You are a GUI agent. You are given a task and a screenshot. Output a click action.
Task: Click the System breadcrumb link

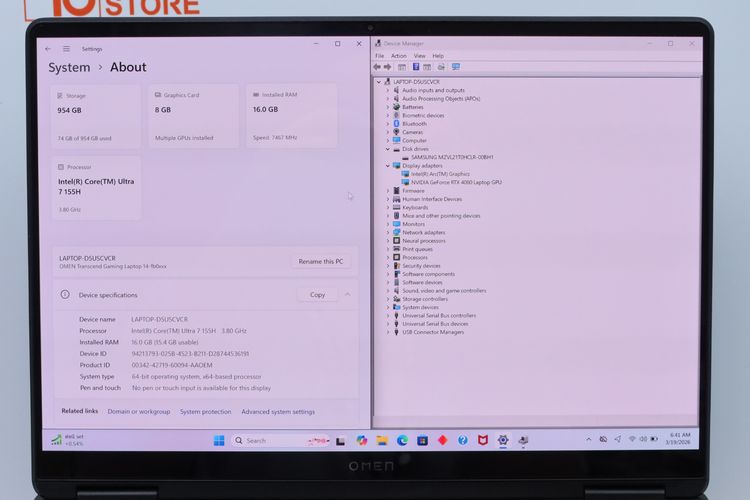[x=69, y=67]
